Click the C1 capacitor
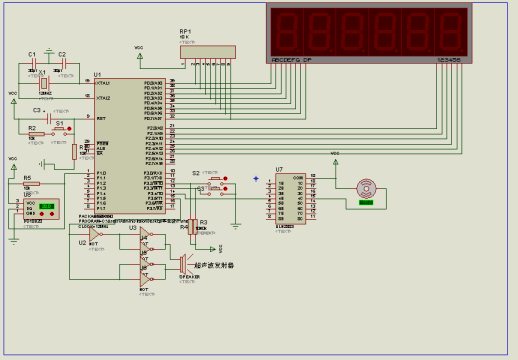Viewport: 518px width, 360px height. [x=33, y=63]
